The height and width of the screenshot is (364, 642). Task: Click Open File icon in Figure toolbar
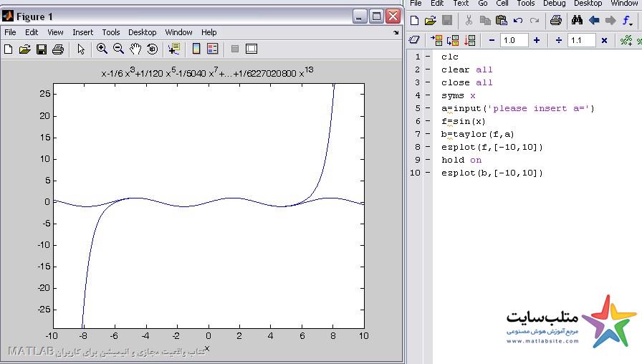[24, 49]
